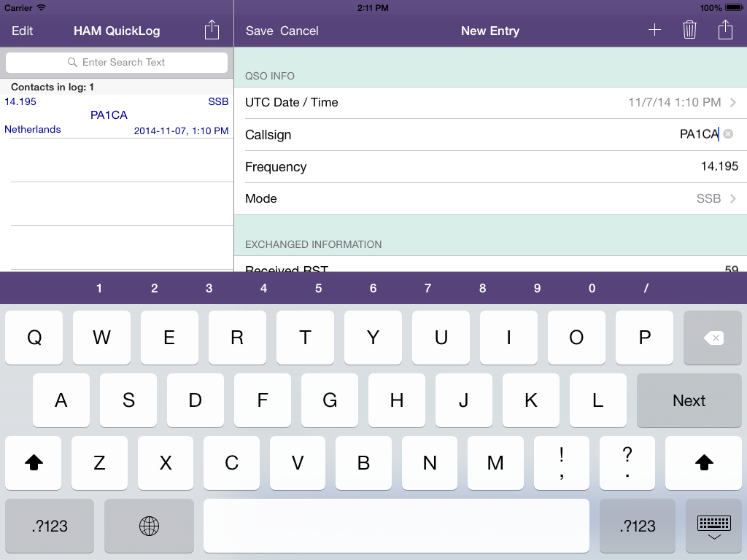Tap the M key
This screenshot has height=560, width=747.
495,462
